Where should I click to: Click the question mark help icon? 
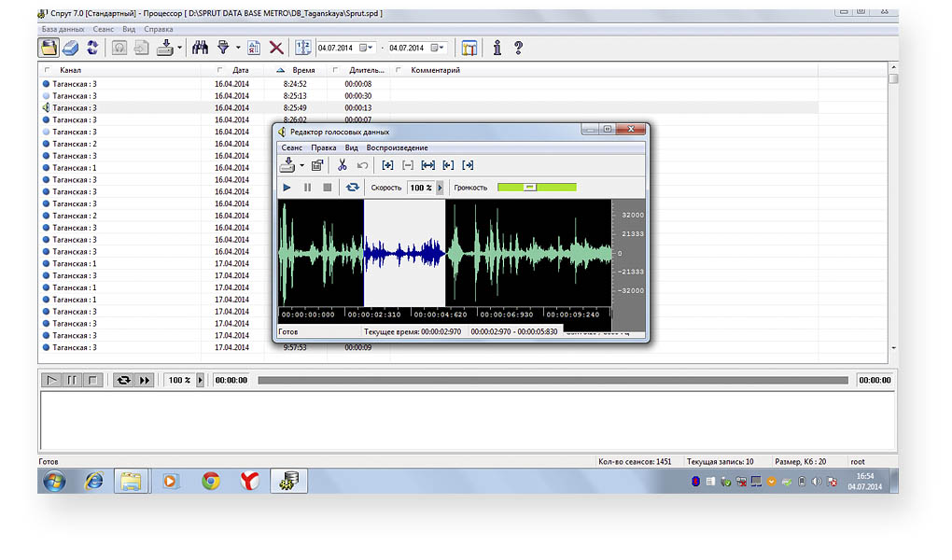click(x=518, y=48)
